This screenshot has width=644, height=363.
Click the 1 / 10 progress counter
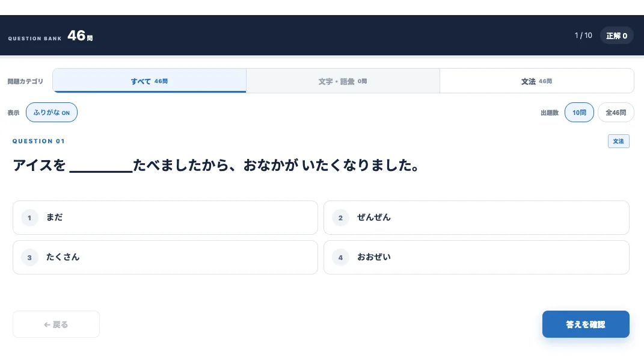pos(583,36)
